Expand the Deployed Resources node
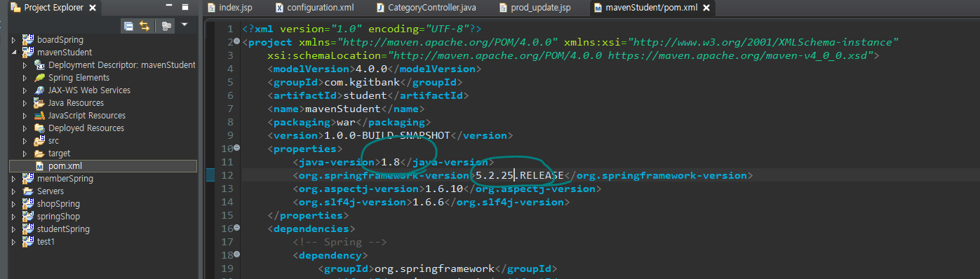This screenshot has width=980, height=279. (25, 128)
